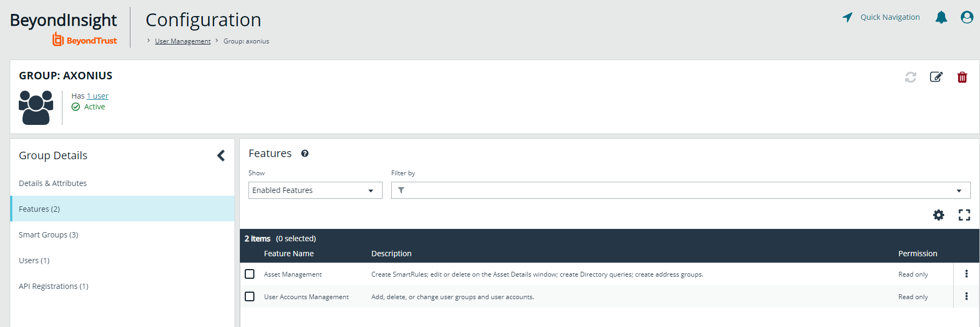980x327 pixels.
Task: Sort by Permission column header
Action: (x=918, y=254)
